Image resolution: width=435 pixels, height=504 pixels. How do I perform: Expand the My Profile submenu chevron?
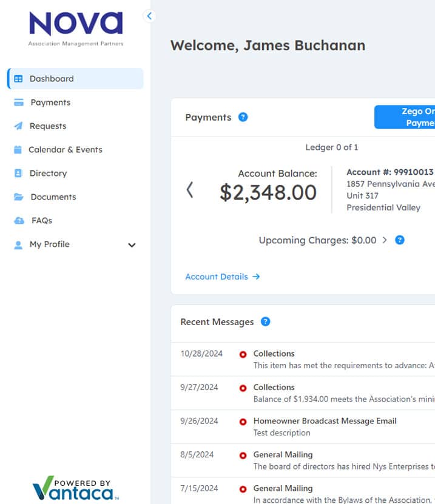[132, 245]
